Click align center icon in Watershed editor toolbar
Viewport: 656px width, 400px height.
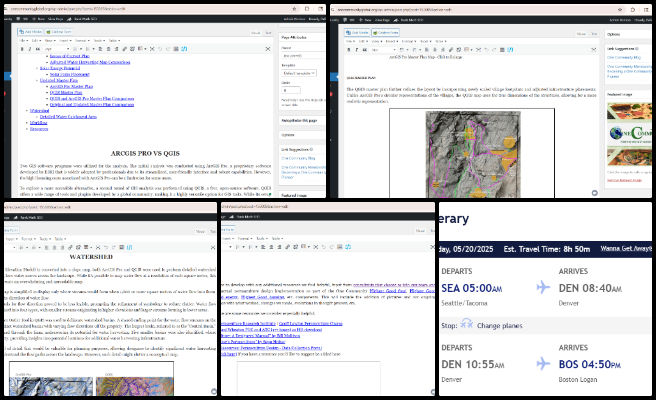click(55, 247)
